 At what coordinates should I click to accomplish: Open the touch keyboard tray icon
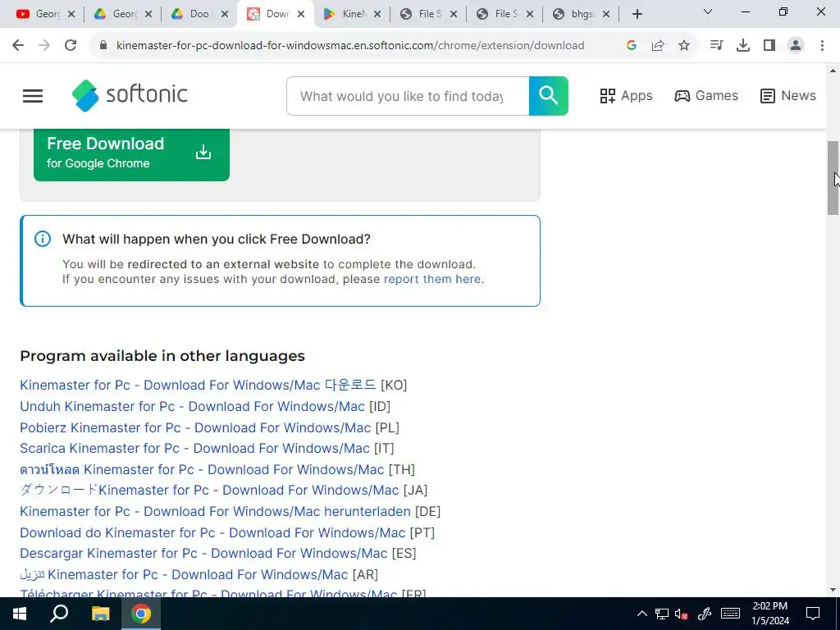pos(730,614)
